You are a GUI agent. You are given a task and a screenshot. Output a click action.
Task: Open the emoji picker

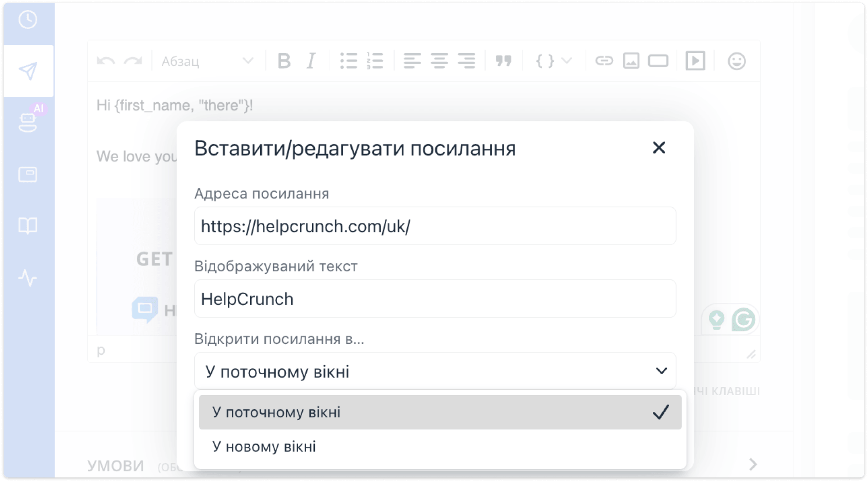pyautogui.click(x=736, y=61)
